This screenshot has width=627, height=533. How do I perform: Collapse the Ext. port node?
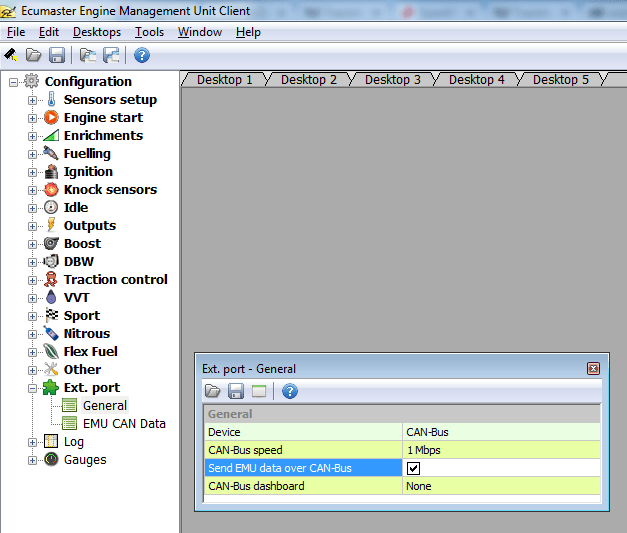point(32,388)
